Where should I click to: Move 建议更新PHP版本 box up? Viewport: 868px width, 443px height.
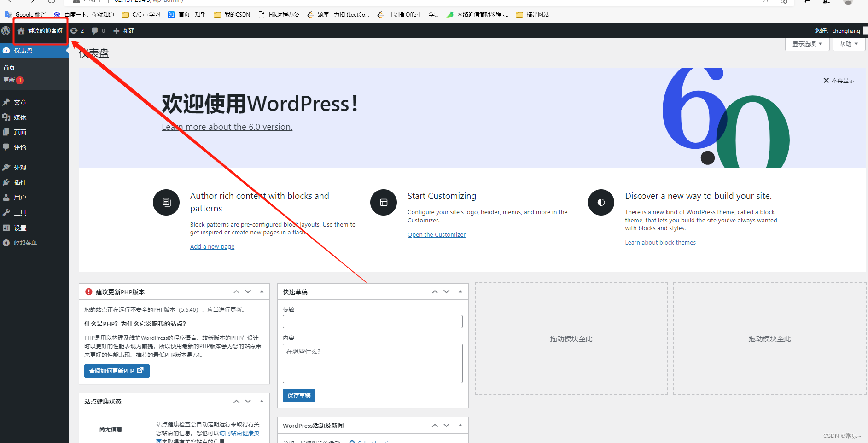236,292
